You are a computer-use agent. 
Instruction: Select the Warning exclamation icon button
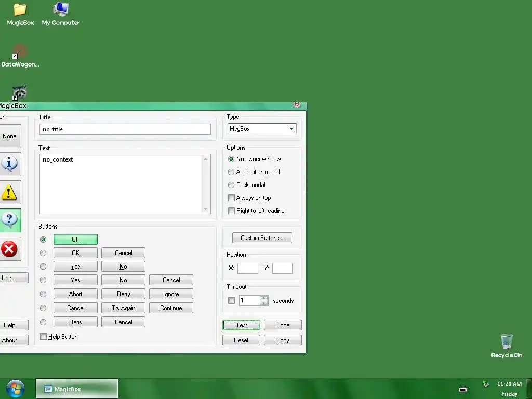(9, 192)
